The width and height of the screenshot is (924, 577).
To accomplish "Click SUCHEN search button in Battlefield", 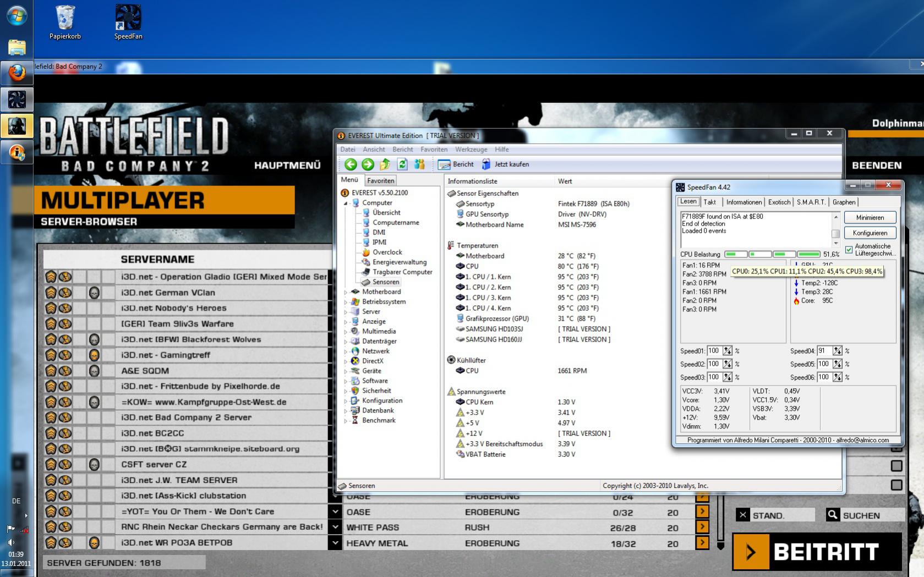I will [x=864, y=515].
